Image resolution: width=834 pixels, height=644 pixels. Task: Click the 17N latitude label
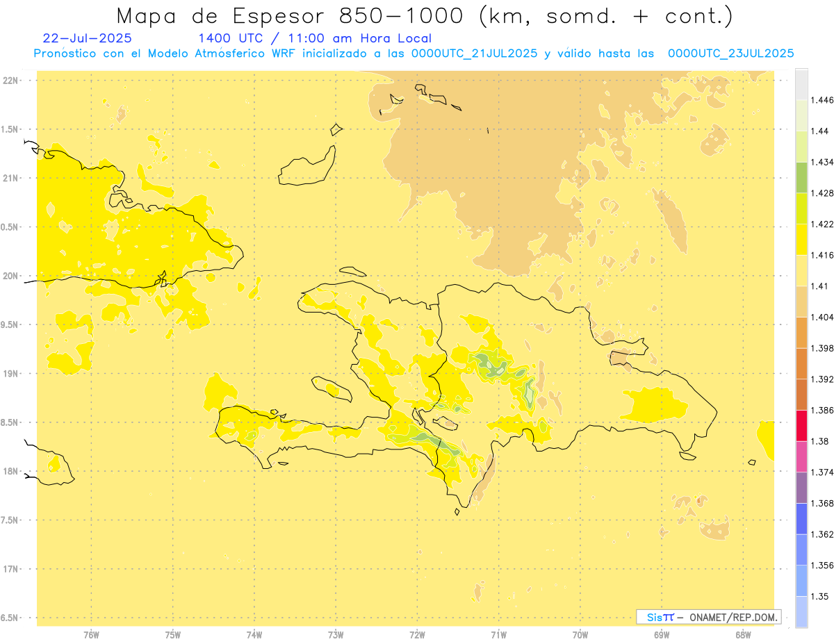pyautogui.click(x=10, y=569)
